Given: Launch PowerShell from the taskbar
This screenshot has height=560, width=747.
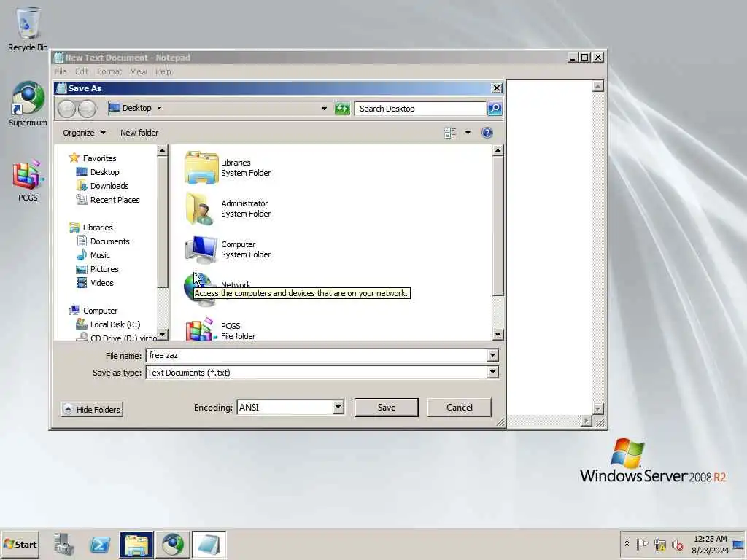Looking at the screenshot, I should [x=100, y=544].
